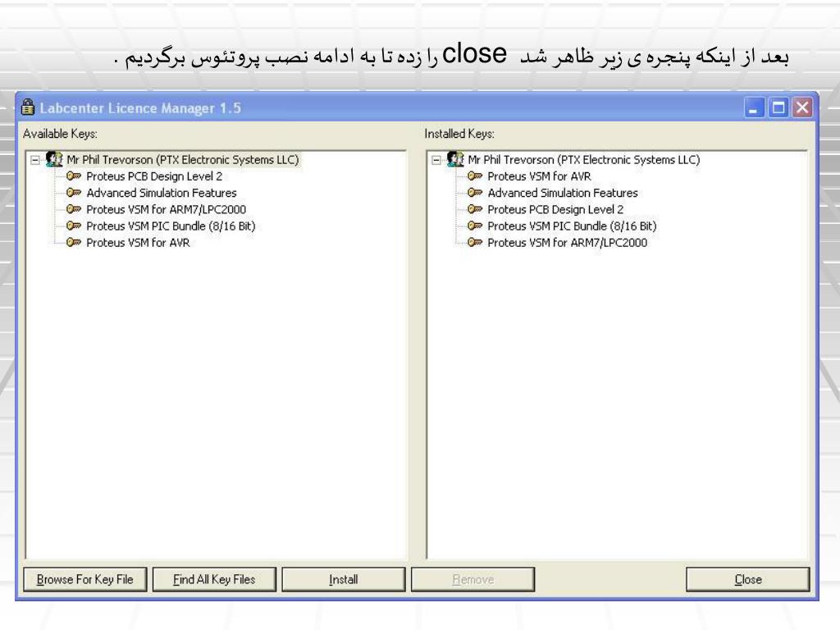This screenshot has height=630, width=840.
Task: Select Advanced Simulation Features in Available Keys
Action: (162, 193)
